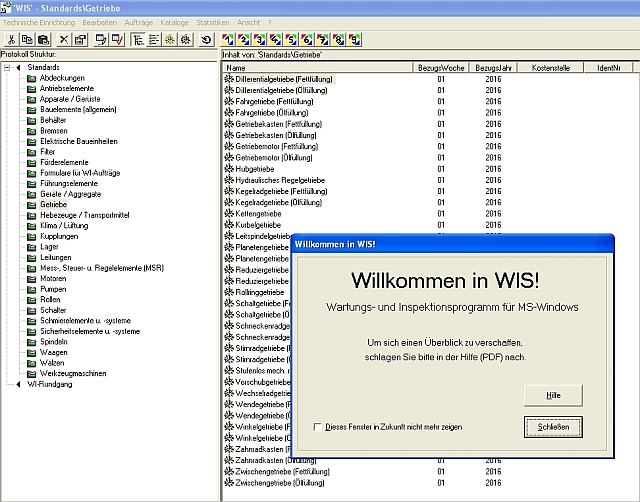Open the Technische Einrichtung menu
The width and height of the screenshot is (640, 502).
tap(39, 23)
